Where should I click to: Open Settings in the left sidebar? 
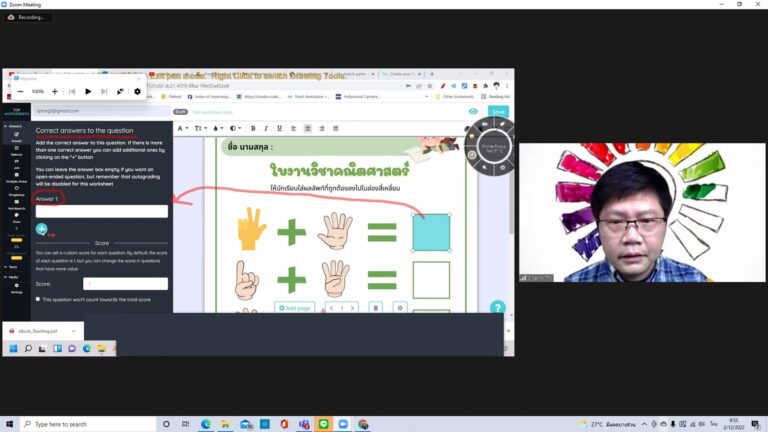pyautogui.click(x=16, y=290)
